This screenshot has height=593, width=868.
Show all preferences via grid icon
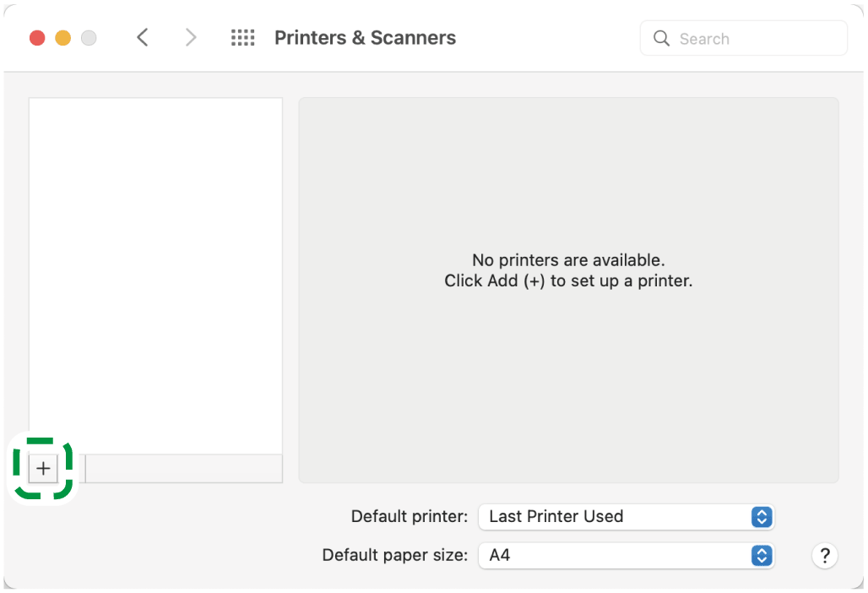[x=242, y=38]
